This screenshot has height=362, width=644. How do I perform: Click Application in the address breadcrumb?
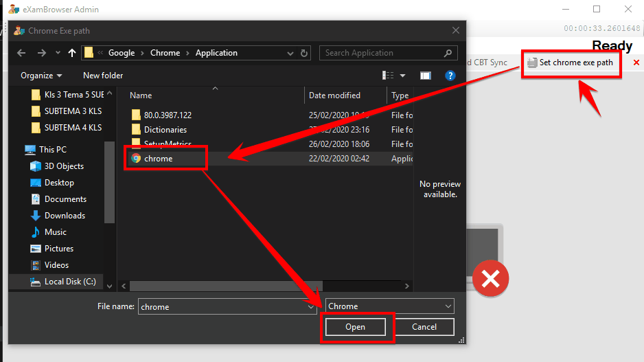(x=216, y=53)
